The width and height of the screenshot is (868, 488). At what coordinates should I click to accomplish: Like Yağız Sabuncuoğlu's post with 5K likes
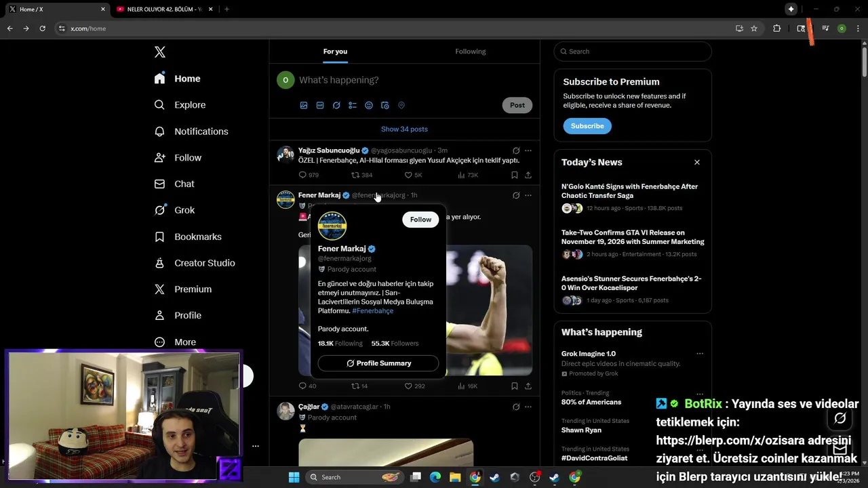413,175
